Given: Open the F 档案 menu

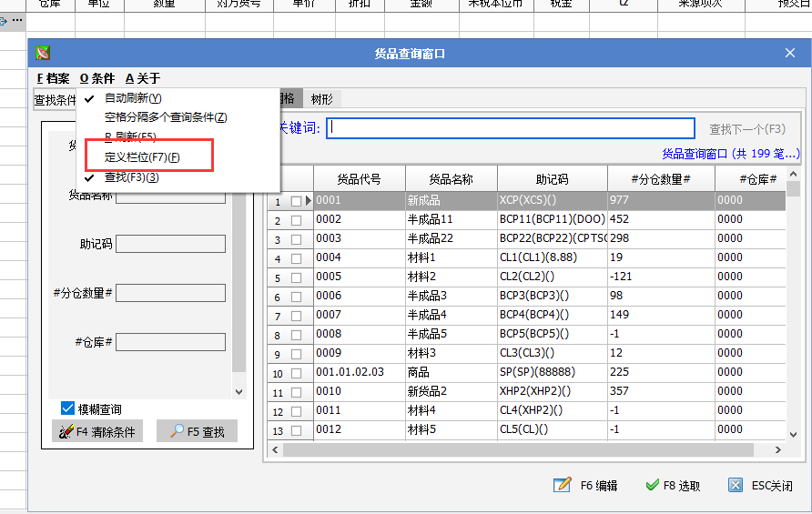Looking at the screenshot, I should pyautogui.click(x=53, y=78).
